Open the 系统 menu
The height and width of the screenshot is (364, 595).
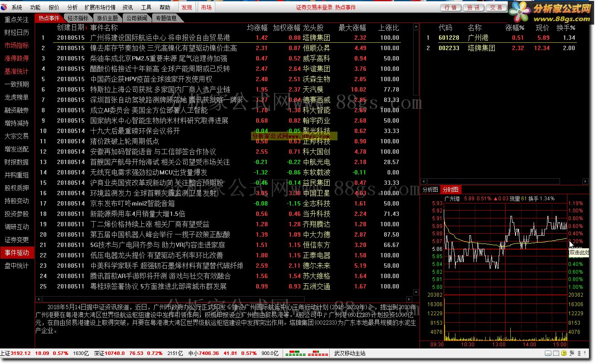tap(17, 7)
